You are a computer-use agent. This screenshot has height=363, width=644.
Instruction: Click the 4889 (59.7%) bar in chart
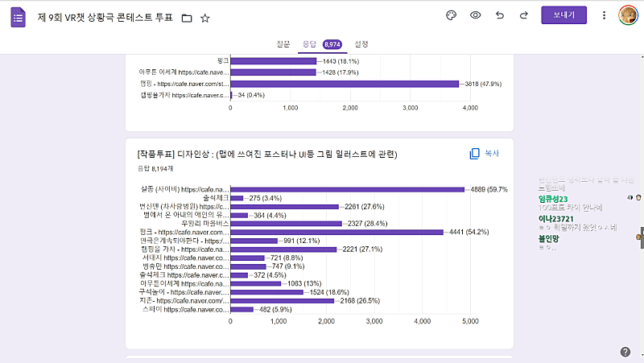pos(348,189)
